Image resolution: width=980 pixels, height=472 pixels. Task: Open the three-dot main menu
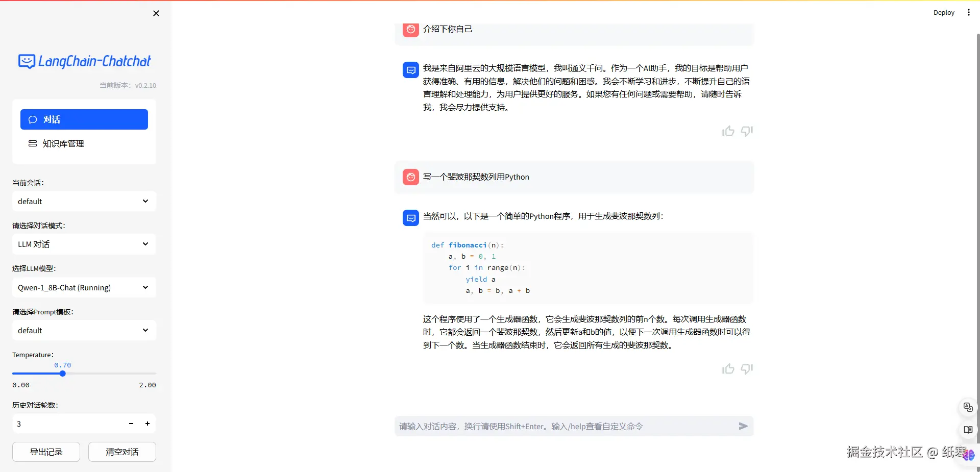coord(969,13)
